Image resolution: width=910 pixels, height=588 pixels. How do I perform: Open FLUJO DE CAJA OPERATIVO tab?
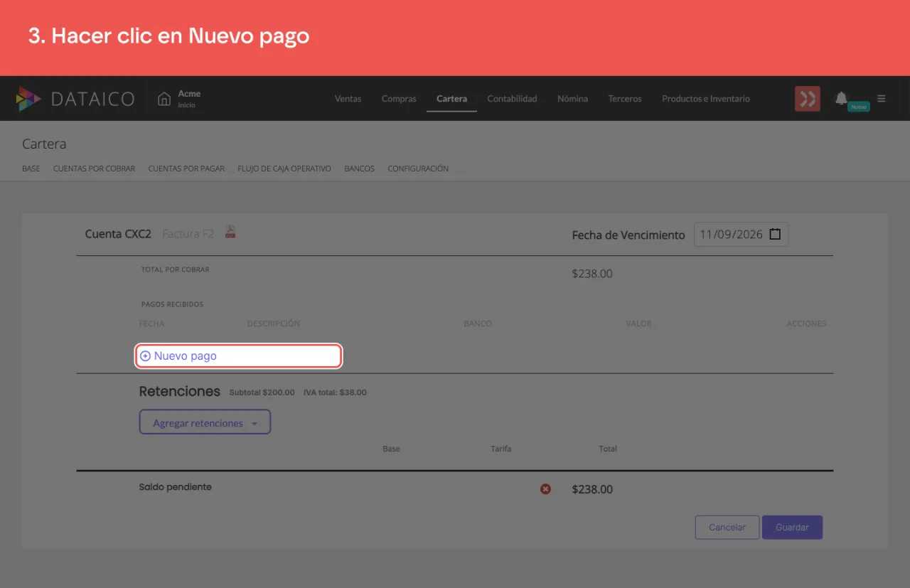[284, 169]
